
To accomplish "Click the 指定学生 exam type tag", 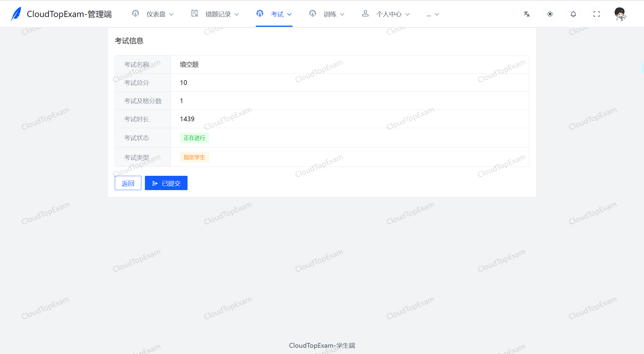I will click(x=194, y=157).
